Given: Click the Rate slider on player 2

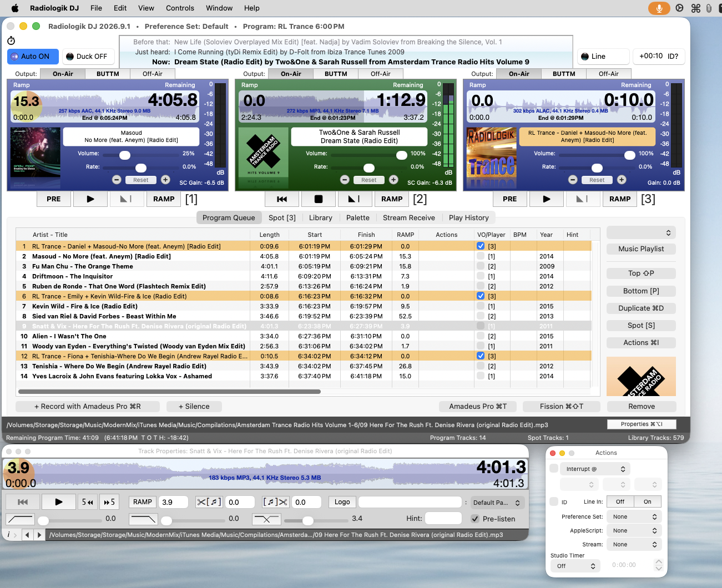Looking at the screenshot, I should pos(369,167).
